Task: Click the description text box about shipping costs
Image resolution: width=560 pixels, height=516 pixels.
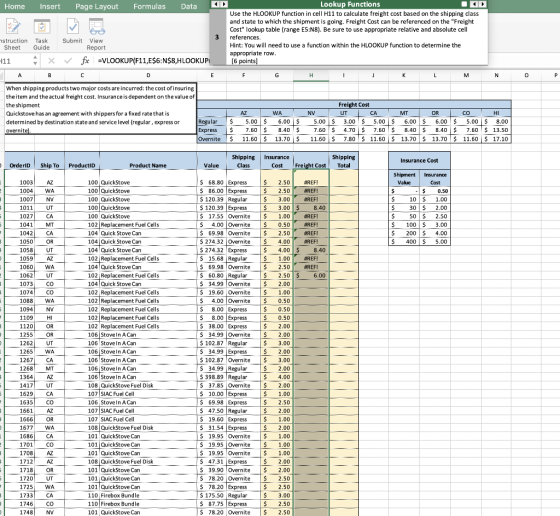Action: [100, 109]
